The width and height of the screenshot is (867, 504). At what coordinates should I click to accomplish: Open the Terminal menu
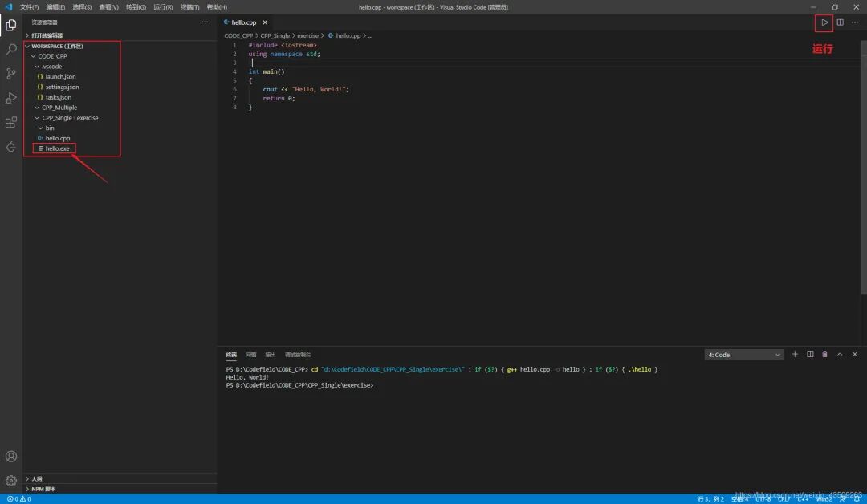click(x=189, y=7)
